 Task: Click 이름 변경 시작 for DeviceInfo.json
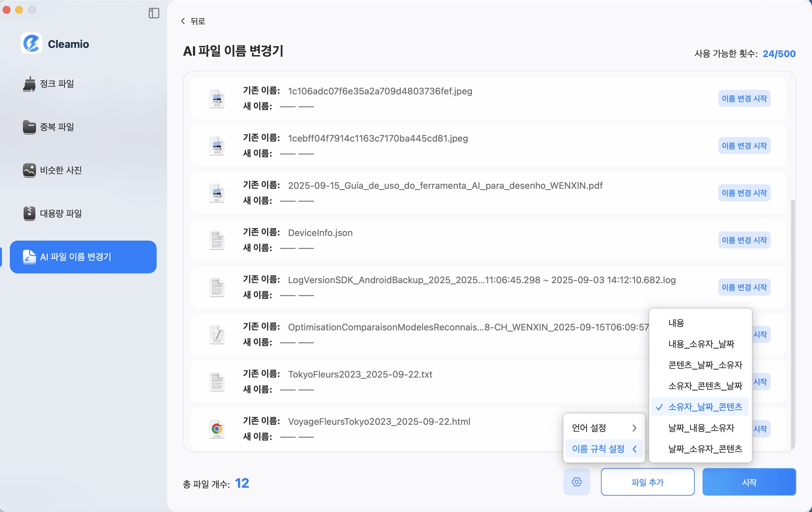[x=744, y=240]
